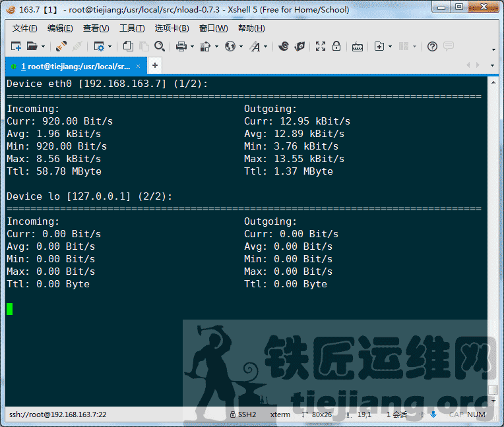This screenshot has width=504, height=427.
Task: Click the Copy icon
Action: pyautogui.click(x=128, y=46)
